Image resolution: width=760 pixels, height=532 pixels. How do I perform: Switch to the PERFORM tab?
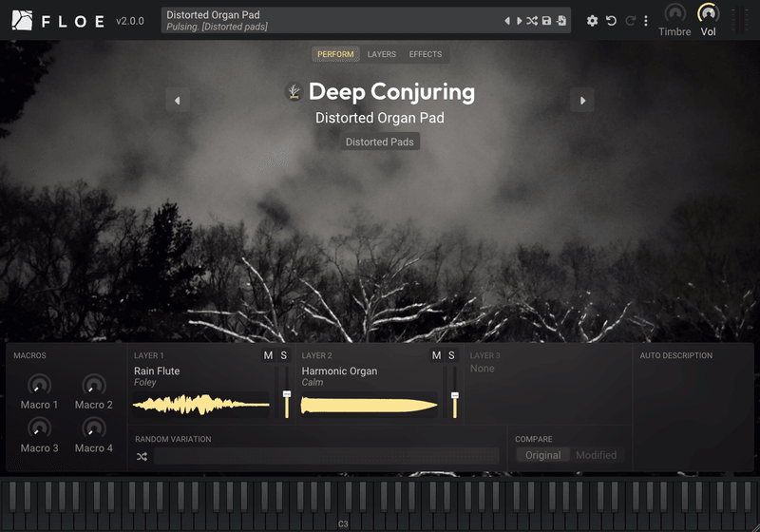point(335,54)
